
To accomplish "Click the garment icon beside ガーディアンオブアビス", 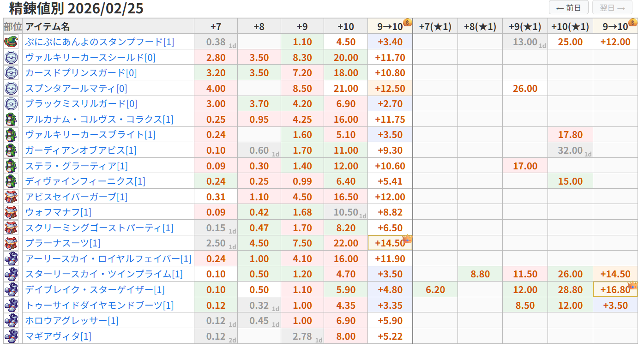I will 10,150.
